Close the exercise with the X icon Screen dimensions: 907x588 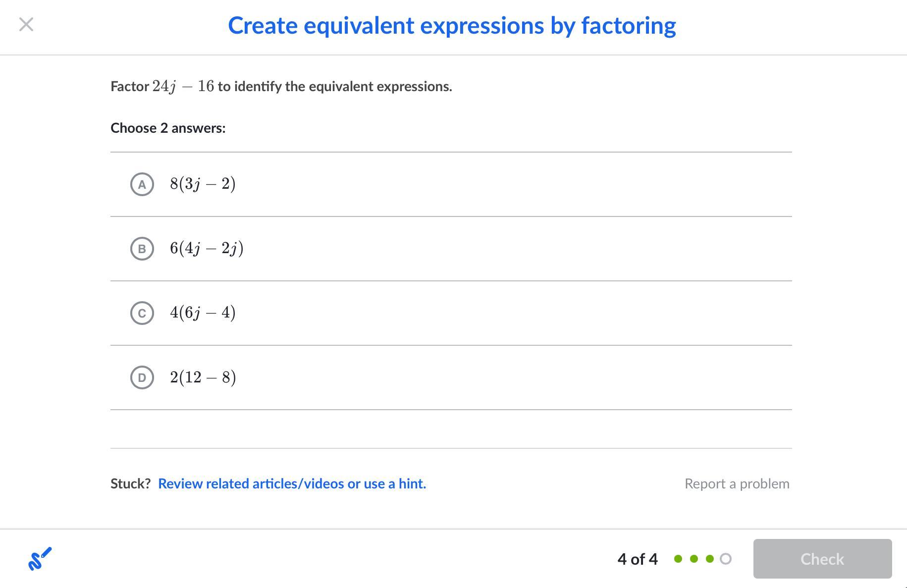tap(26, 24)
